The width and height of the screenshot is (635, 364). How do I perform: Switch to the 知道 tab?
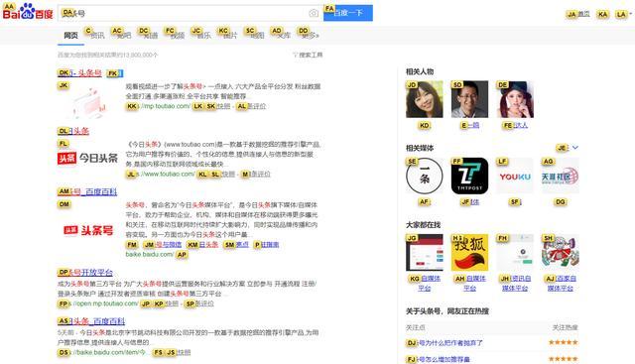(150, 36)
